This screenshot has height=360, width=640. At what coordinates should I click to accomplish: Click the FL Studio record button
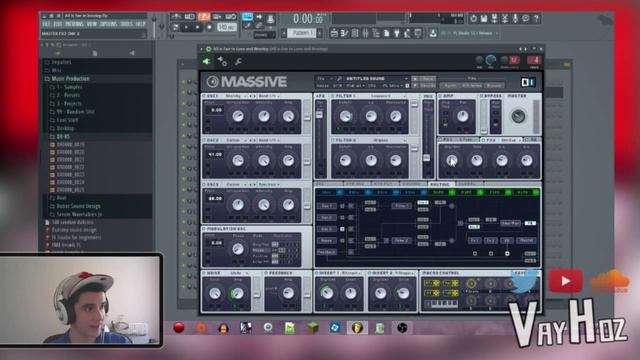(209, 27)
